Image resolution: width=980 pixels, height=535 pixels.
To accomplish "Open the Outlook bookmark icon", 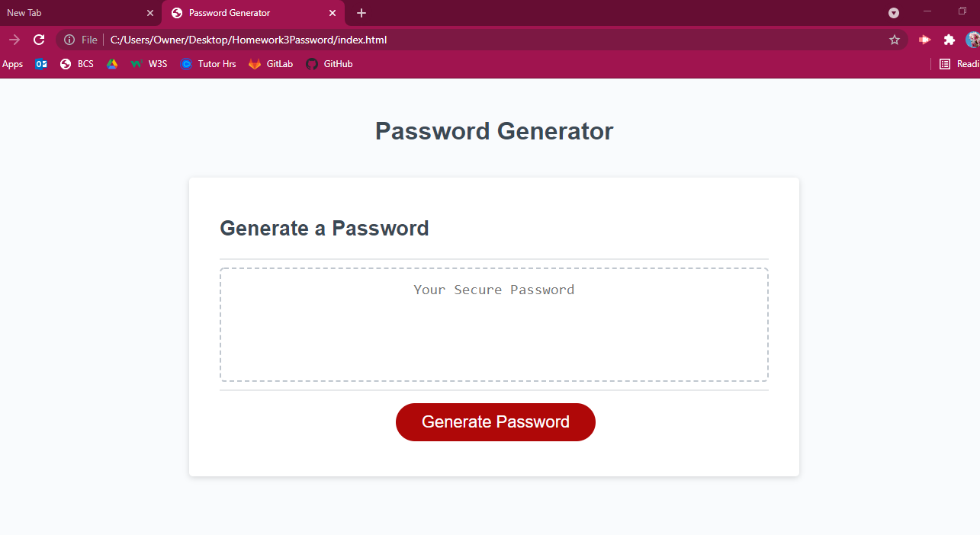I will point(41,64).
